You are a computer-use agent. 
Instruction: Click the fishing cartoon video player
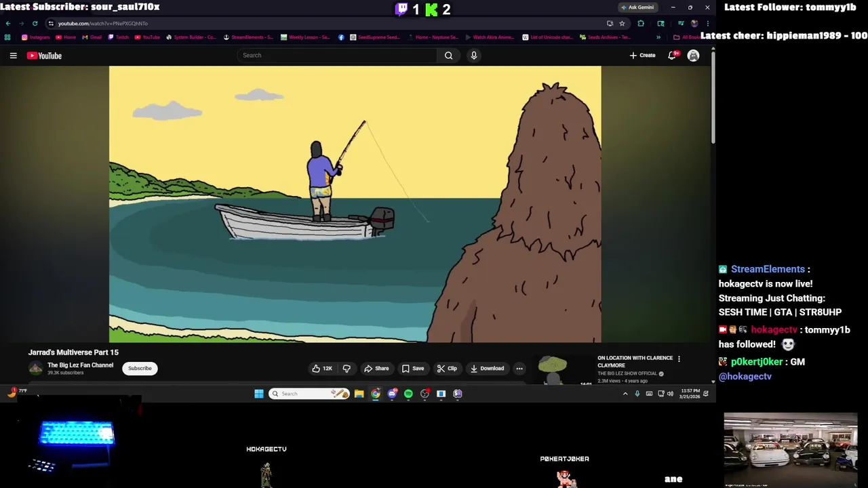(355, 204)
